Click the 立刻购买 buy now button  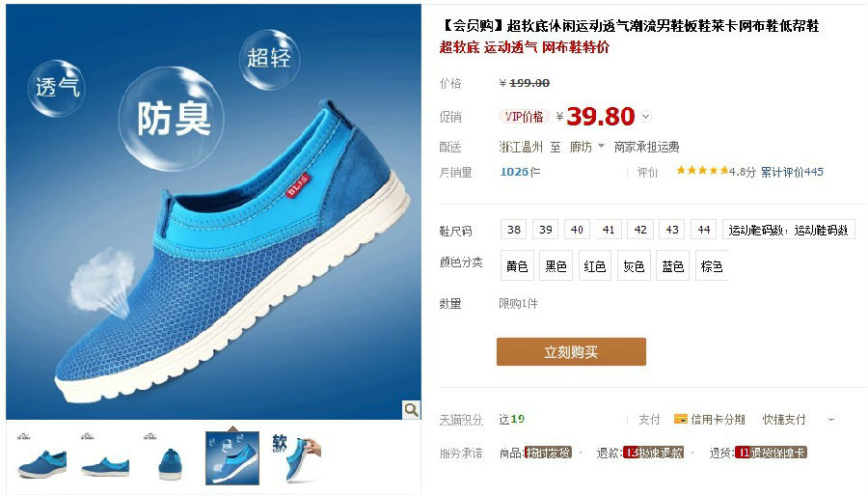[x=571, y=351]
